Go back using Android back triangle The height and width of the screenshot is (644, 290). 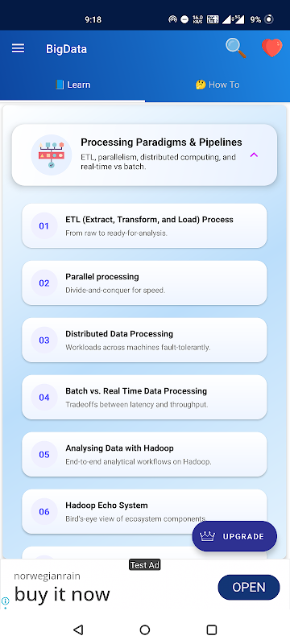tap(78, 630)
